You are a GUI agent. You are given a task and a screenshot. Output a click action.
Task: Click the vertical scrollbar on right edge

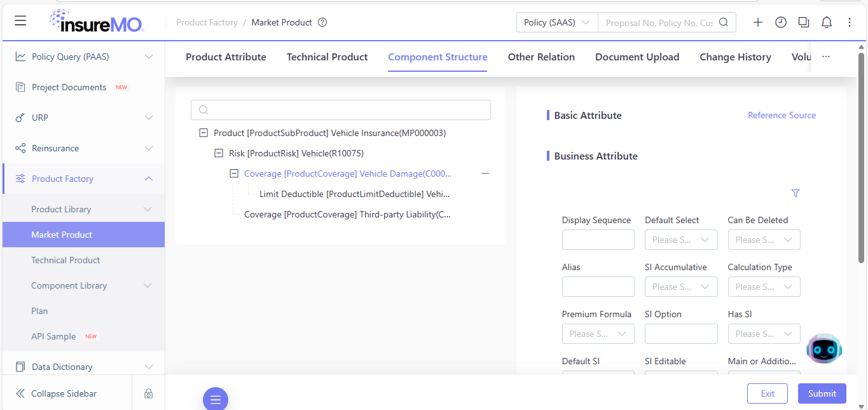coord(862,158)
